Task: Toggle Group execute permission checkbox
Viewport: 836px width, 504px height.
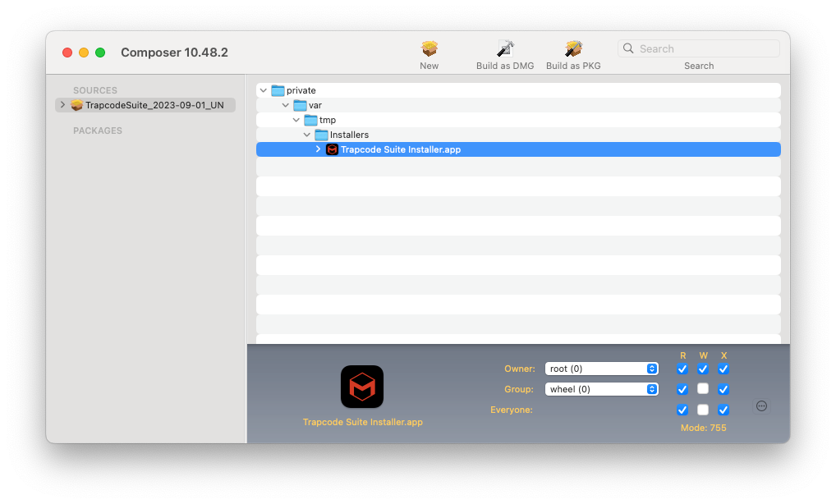Action: tap(723, 389)
